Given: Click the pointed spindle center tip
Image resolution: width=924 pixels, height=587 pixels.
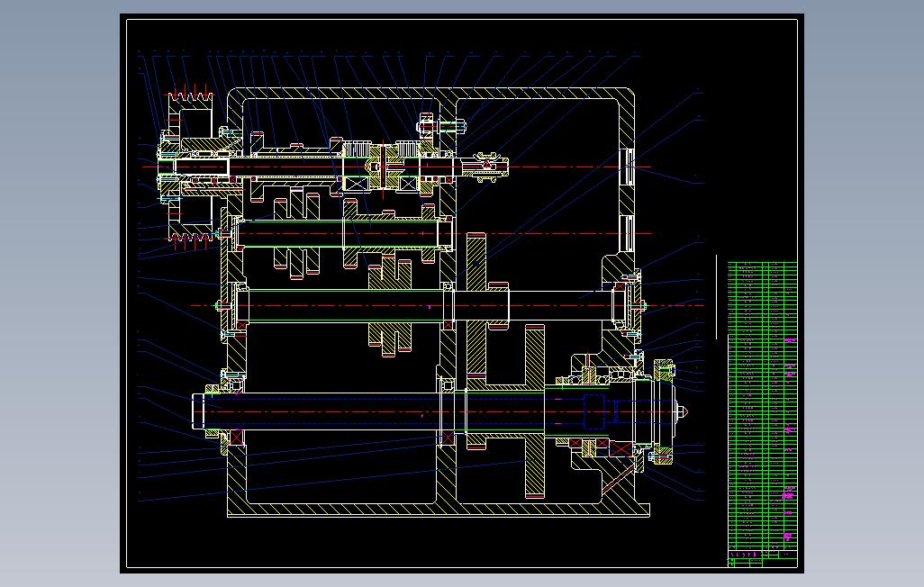Looking at the screenshot, I should (683, 411).
